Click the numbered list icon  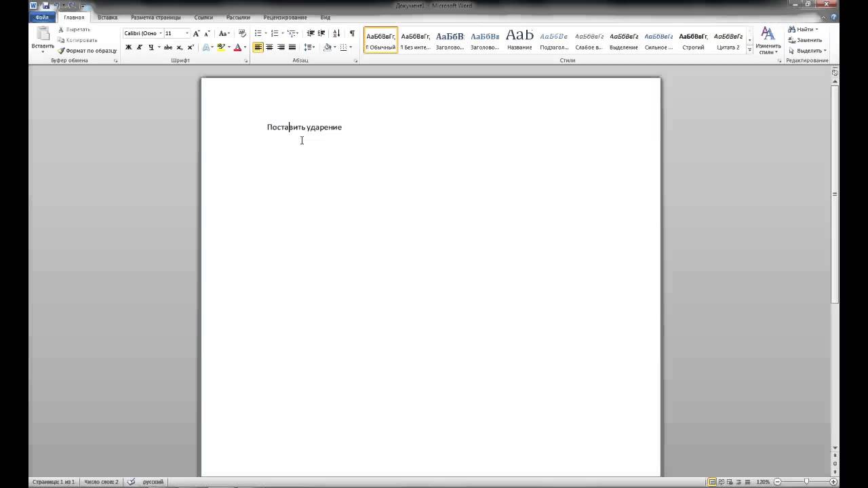(275, 33)
